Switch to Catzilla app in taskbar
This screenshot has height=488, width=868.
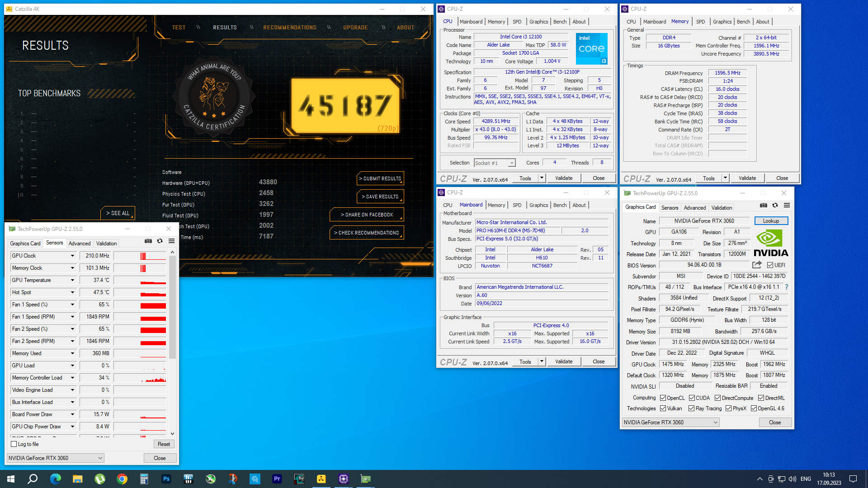321,479
